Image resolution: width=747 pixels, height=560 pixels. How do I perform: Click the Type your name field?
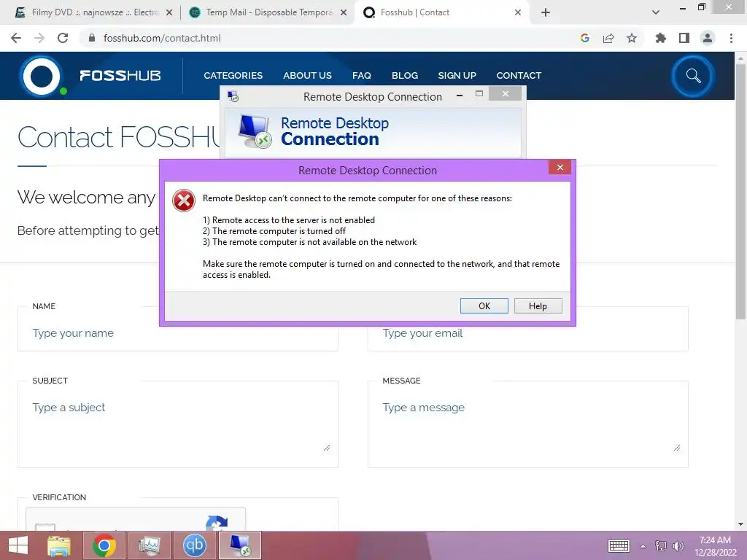[178, 332]
